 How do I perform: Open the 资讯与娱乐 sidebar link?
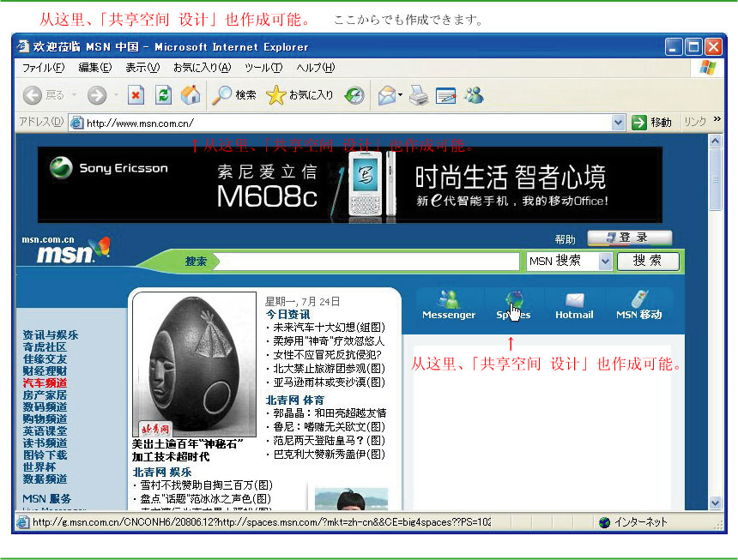coord(51,335)
